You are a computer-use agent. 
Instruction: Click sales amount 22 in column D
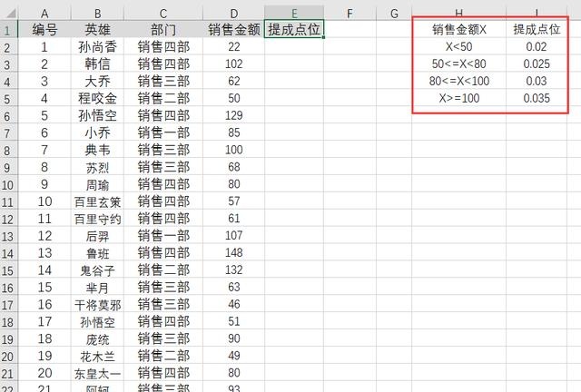point(234,46)
